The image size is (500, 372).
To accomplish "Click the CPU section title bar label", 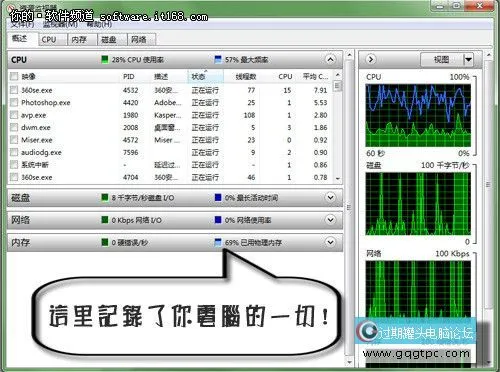I will point(19,60).
